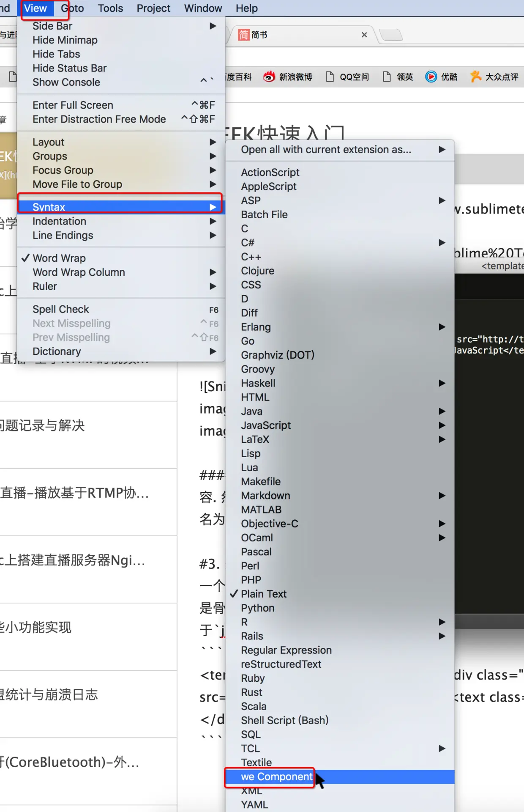This screenshot has width=524, height=812.
Task: Open the Window menu
Action: pos(203,8)
